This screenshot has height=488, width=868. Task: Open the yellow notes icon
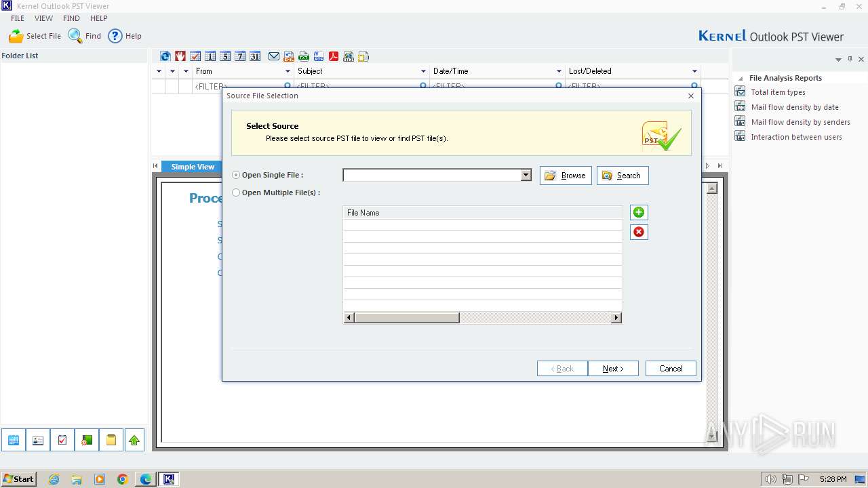click(x=111, y=441)
